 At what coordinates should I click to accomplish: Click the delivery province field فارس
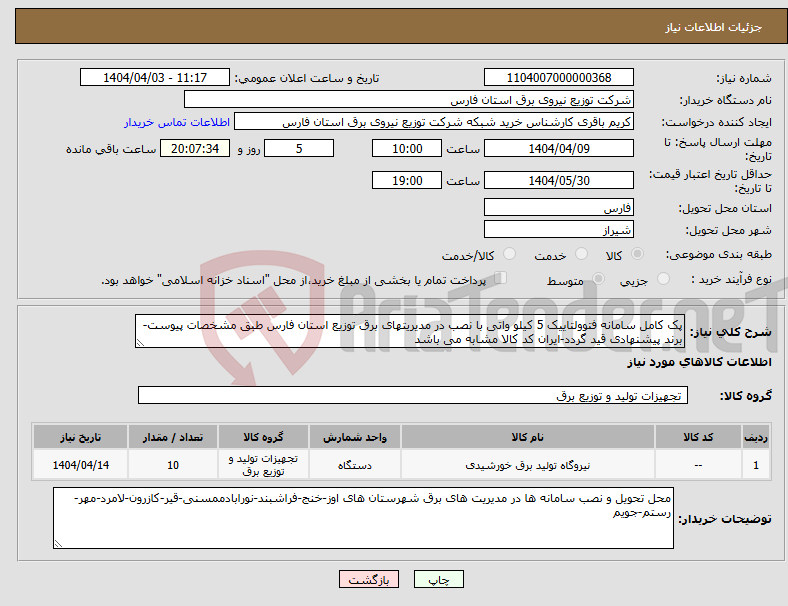[x=558, y=207]
